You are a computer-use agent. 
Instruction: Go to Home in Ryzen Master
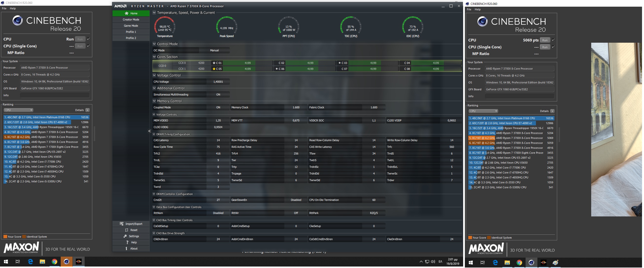131,13
